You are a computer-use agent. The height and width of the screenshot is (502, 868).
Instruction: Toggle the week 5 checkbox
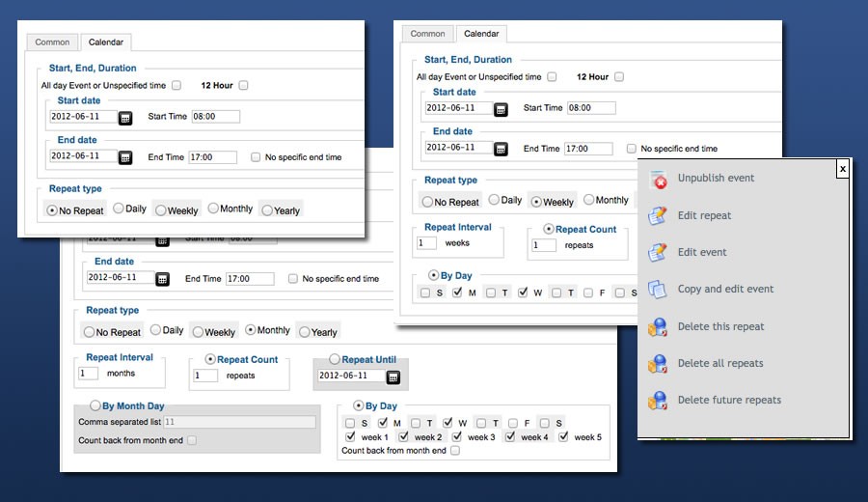564,437
